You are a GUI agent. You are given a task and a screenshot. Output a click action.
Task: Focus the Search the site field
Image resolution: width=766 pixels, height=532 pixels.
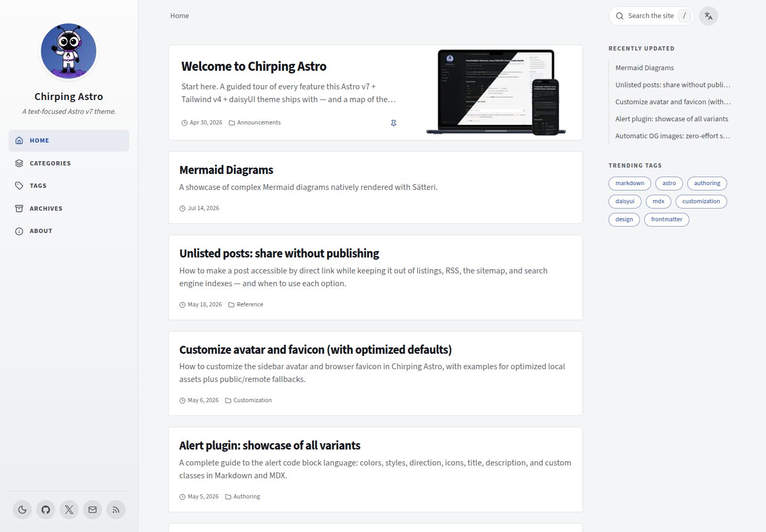[651, 16]
